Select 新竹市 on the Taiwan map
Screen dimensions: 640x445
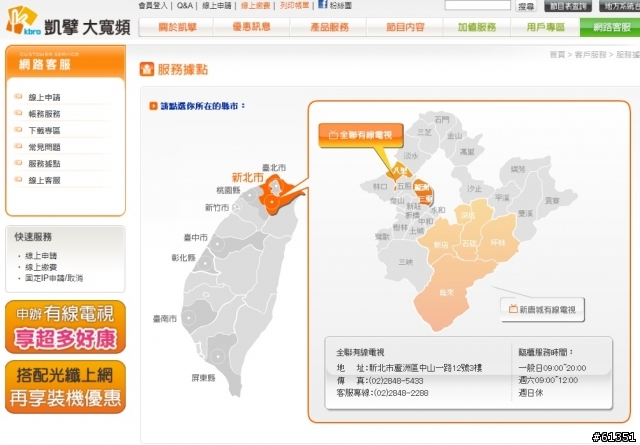[x=217, y=208]
